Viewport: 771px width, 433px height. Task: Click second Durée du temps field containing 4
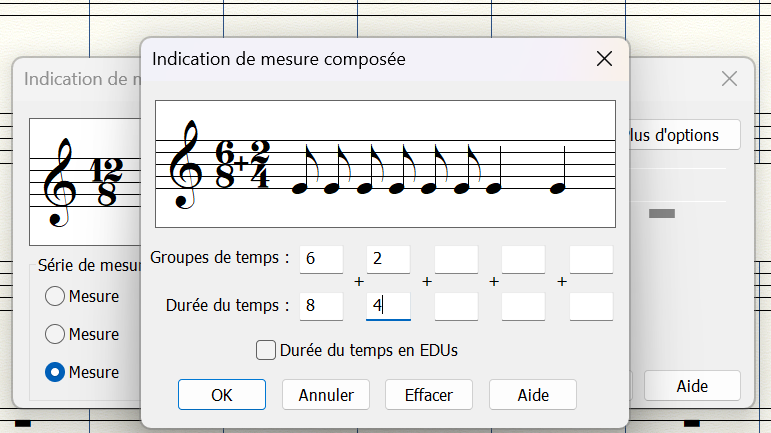pos(388,306)
